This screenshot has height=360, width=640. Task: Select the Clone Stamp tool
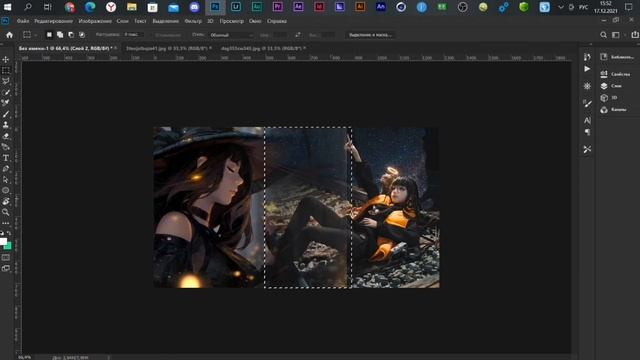(6, 125)
